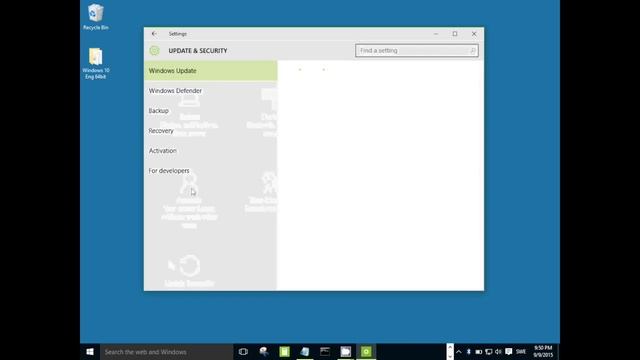Click the search magnifier icon
This screenshot has width=640, height=360.
coord(472,51)
